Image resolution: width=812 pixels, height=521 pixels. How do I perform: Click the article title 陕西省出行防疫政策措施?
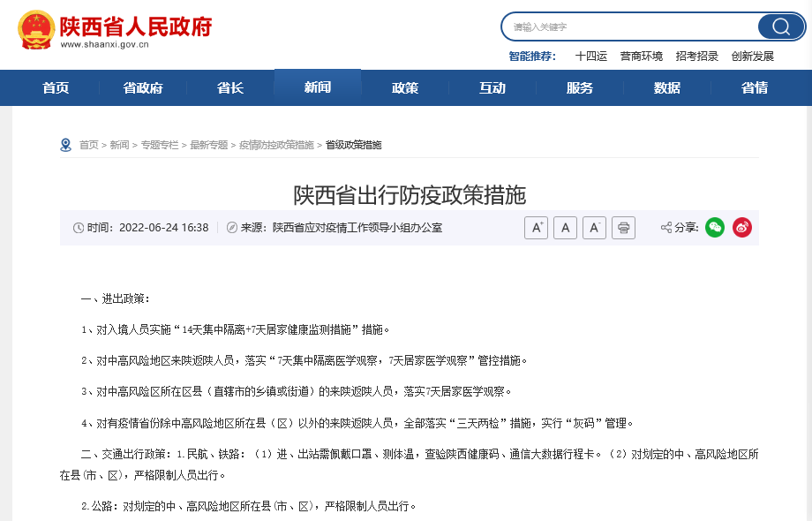pos(410,195)
